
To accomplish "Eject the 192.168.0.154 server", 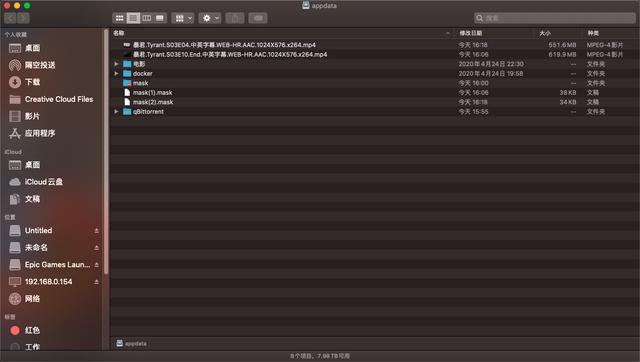I will [x=96, y=282].
